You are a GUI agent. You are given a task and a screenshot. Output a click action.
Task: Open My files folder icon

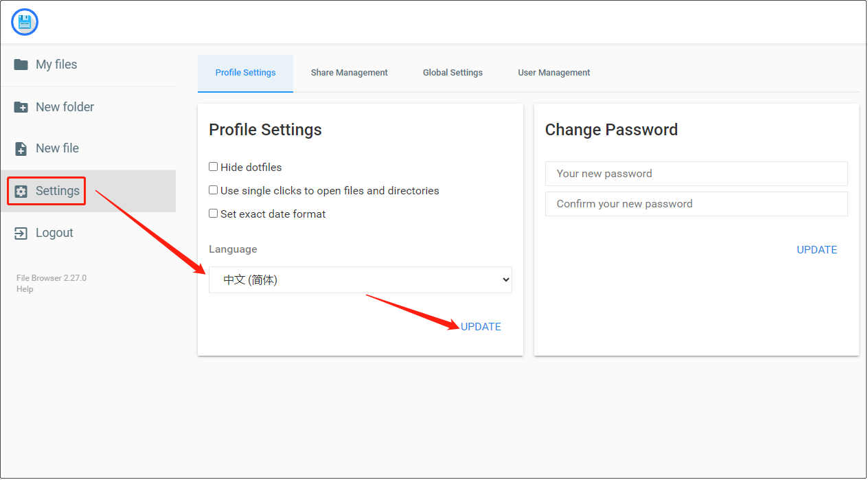(21, 65)
